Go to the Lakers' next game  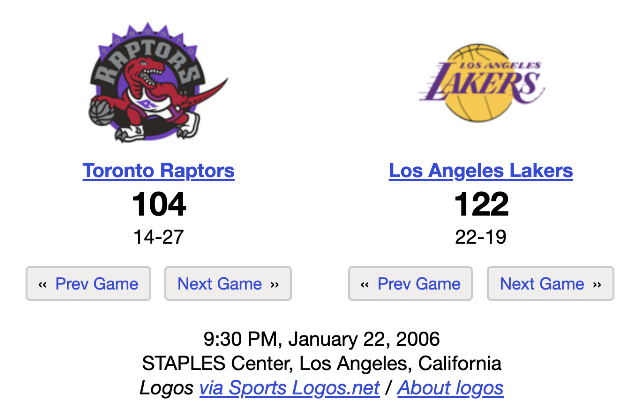pos(550,284)
